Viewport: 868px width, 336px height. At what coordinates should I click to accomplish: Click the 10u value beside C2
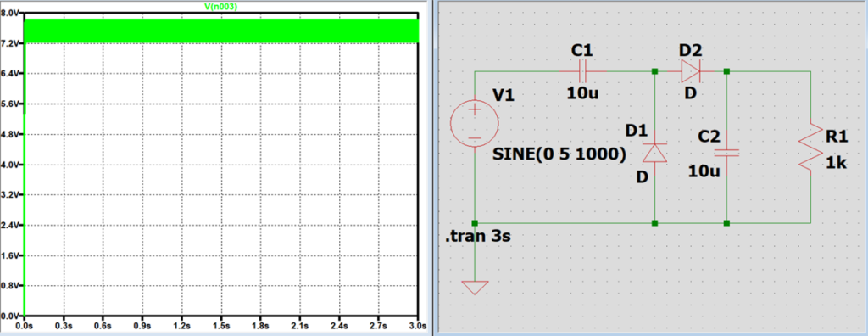pos(704,171)
